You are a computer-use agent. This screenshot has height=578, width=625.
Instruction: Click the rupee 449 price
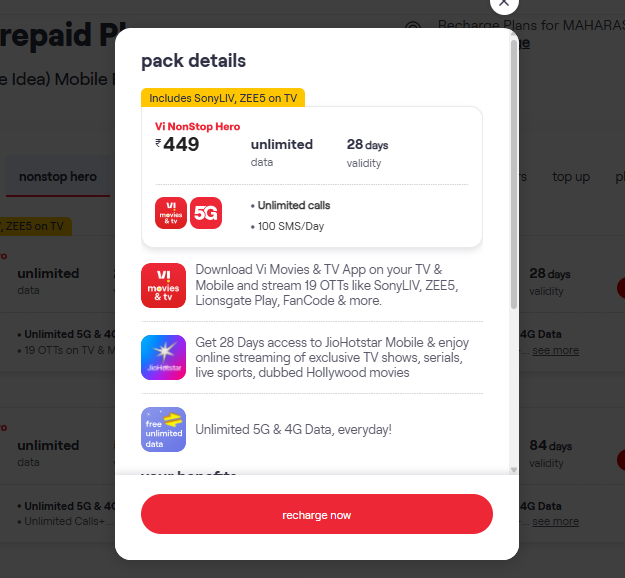177,144
